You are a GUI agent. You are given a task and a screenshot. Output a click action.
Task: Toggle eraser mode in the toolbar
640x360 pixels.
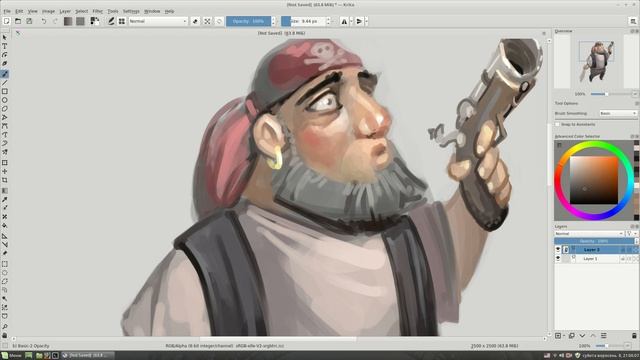195,21
